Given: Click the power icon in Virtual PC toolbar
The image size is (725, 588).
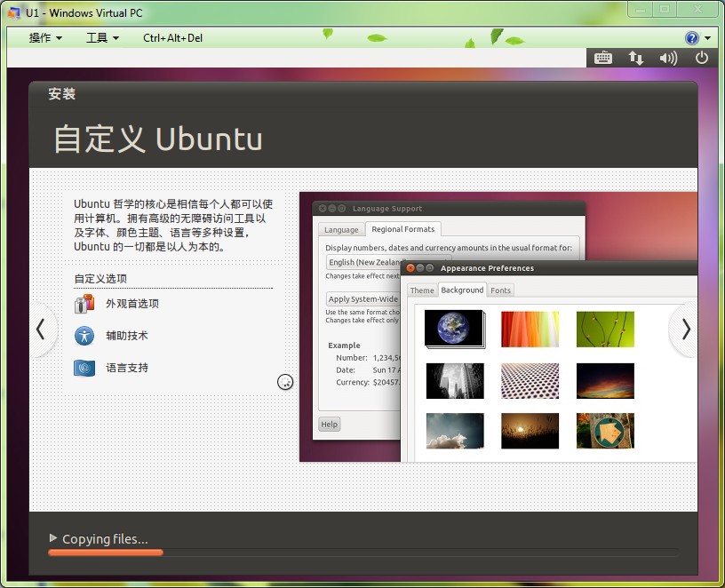Looking at the screenshot, I should tap(701, 58).
